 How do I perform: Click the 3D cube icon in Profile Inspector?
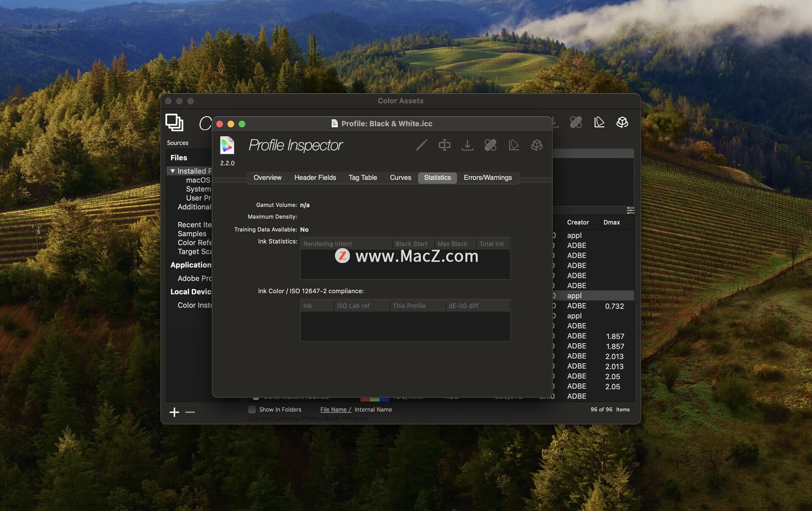pyautogui.click(x=537, y=145)
